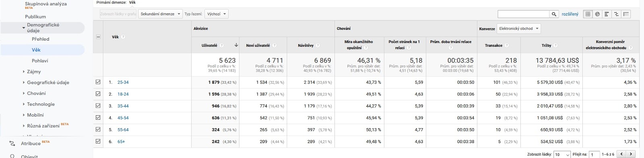Sort table by Tržby column

(546, 46)
